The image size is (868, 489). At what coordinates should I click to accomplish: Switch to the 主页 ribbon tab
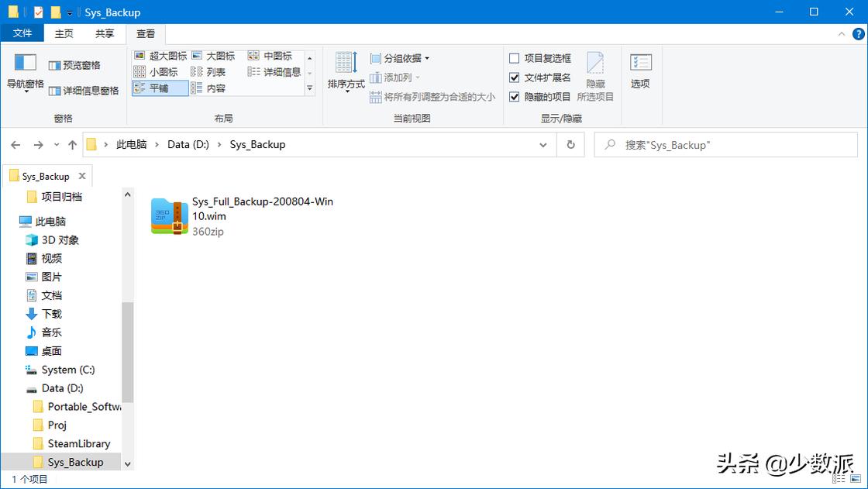pyautogui.click(x=64, y=33)
